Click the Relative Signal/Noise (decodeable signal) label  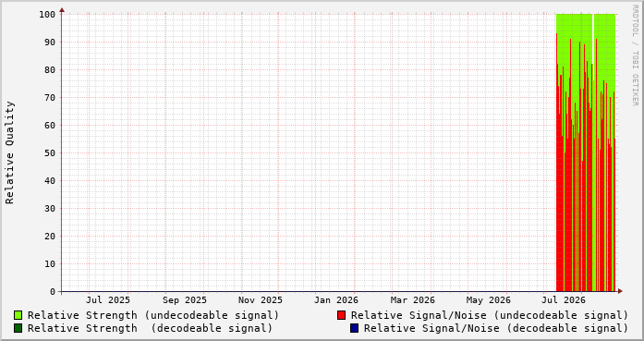coord(496,328)
